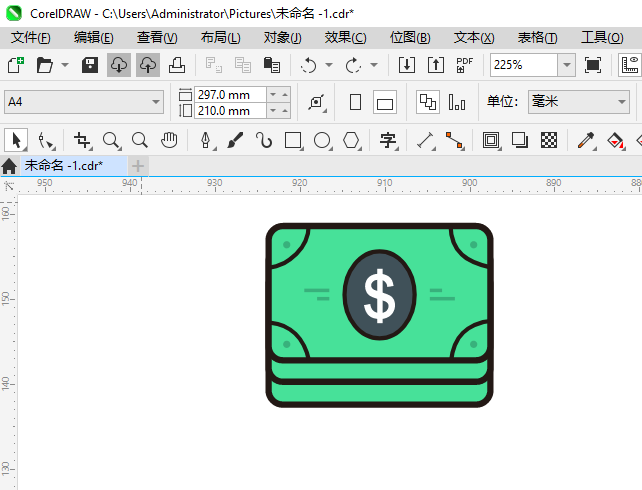
Task: Click the page height 210.0 mm field
Action: 230,111
